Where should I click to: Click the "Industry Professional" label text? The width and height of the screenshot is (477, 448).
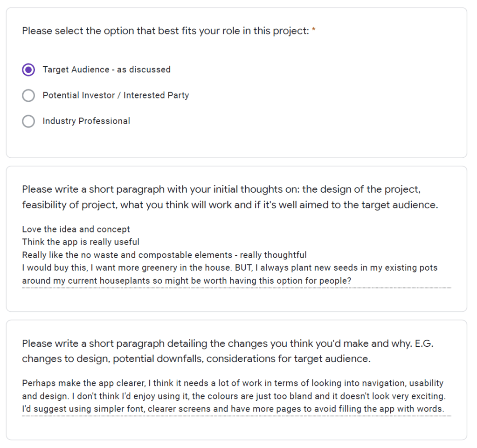click(x=86, y=121)
